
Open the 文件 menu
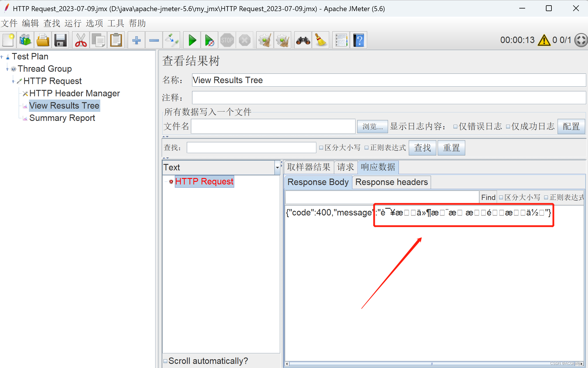(9, 23)
